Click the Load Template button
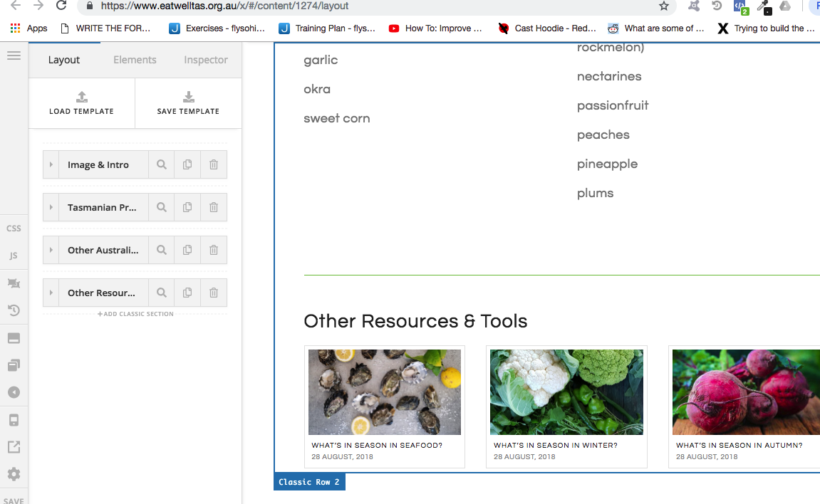Image resolution: width=820 pixels, height=504 pixels. (82, 103)
